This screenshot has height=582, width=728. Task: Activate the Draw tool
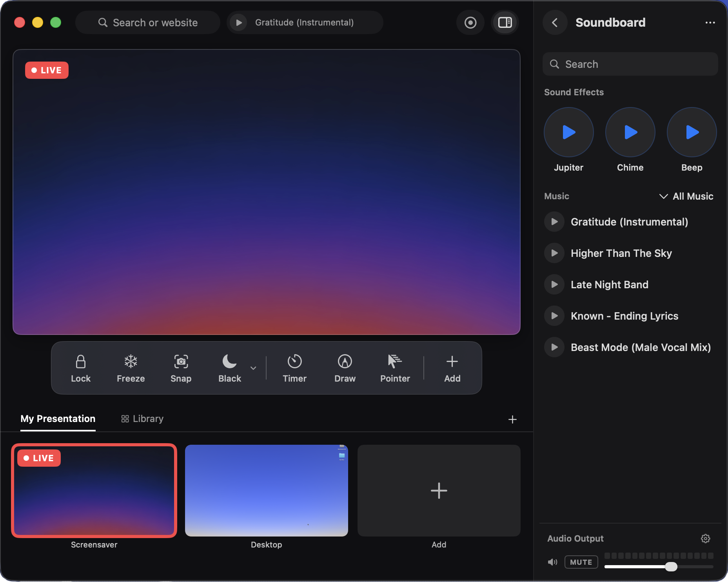(x=345, y=368)
